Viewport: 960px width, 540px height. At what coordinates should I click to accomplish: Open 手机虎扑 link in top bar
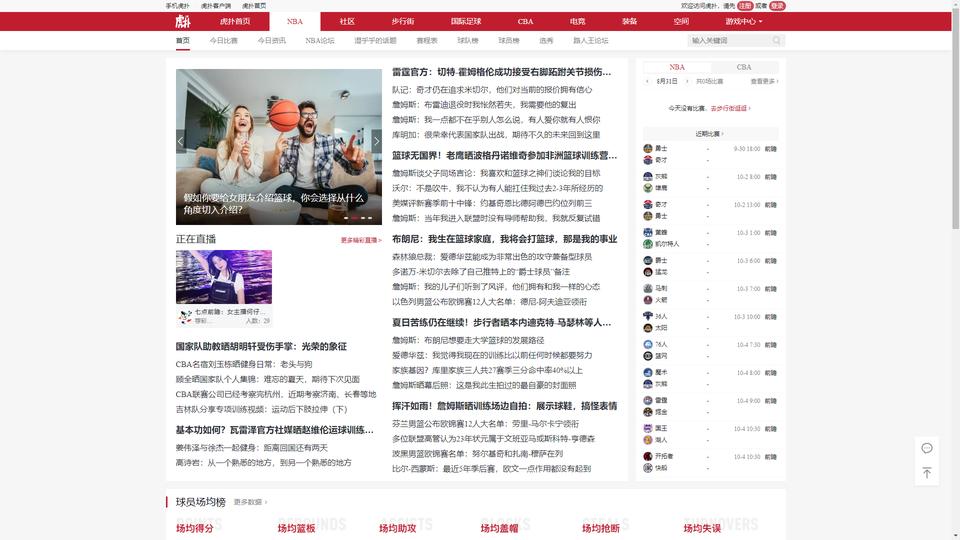coord(178,6)
